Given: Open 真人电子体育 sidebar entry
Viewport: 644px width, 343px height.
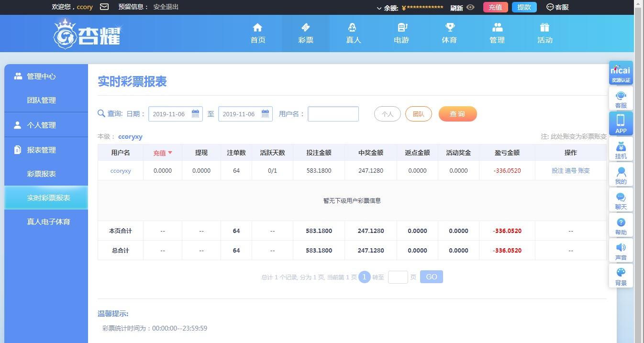Looking at the screenshot, I should (46, 221).
